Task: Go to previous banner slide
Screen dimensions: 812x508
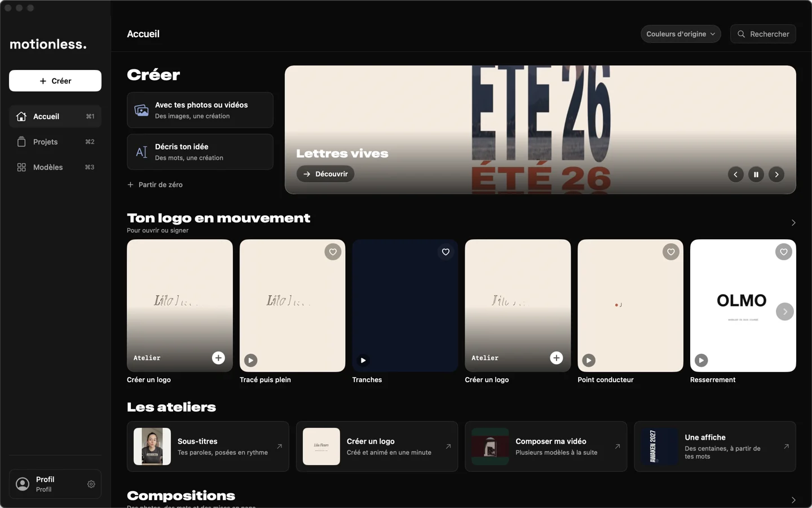Action: (735, 174)
